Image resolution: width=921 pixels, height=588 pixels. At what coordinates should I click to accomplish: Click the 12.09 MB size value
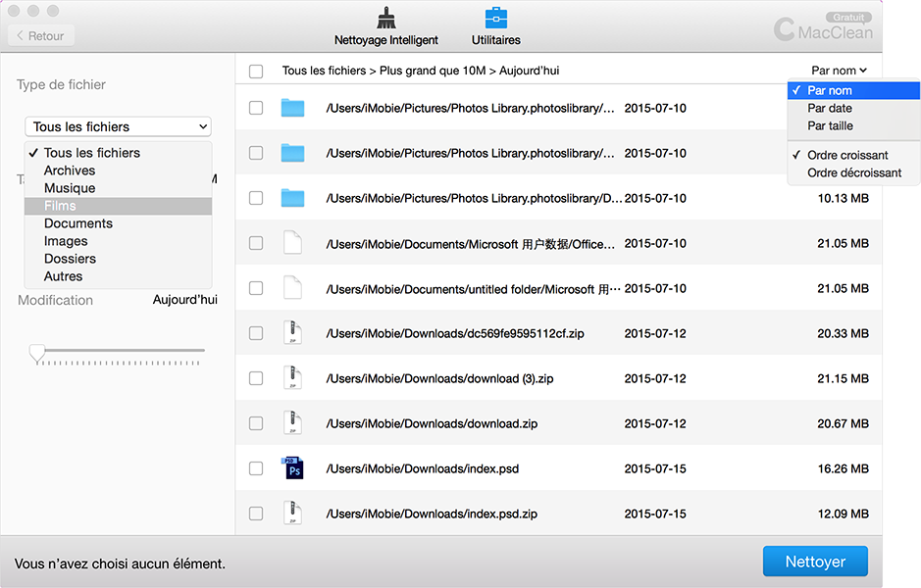click(x=843, y=514)
